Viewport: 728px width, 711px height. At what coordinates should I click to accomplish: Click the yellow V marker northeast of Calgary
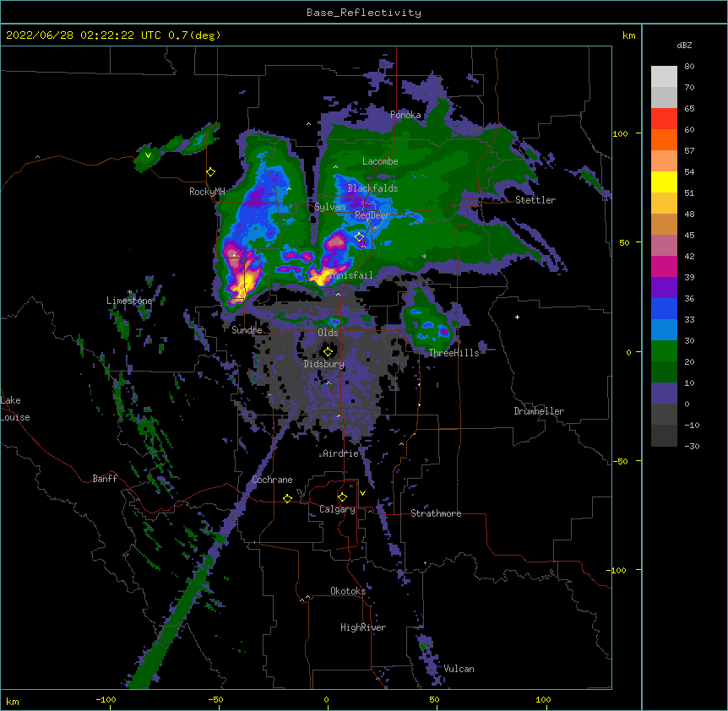pos(362,493)
